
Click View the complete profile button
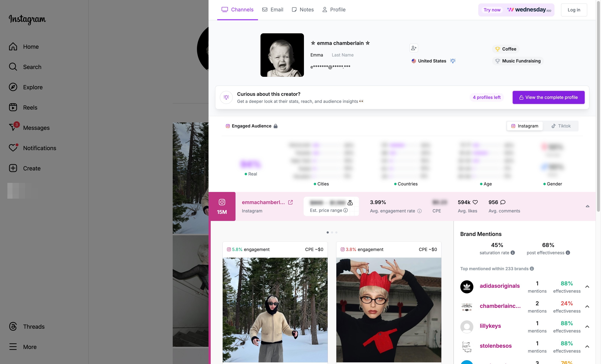pos(548,97)
